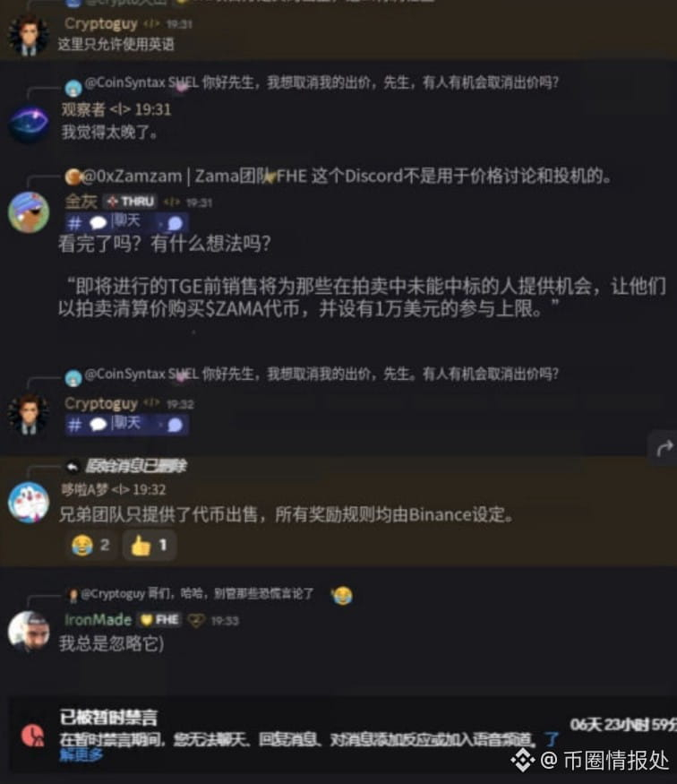This screenshot has height=784, width=677.
Task: Click the FHE role badge next to IronMade
Action: [x=160, y=620]
